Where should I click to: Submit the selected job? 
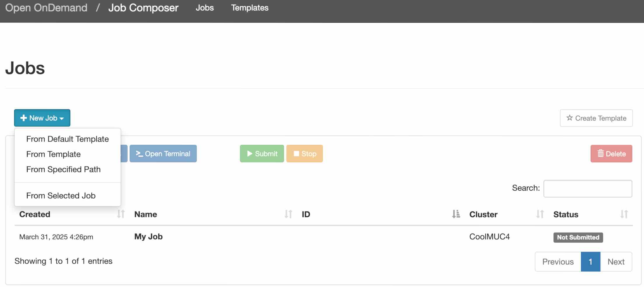click(262, 154)
